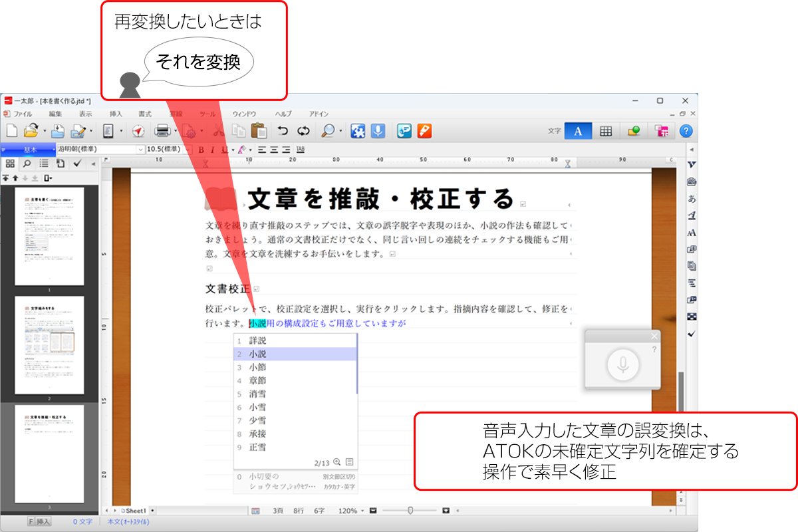The image size is (798, 532).
Task: Click the undo arrow icon
Action: click(x=283, y=131)
